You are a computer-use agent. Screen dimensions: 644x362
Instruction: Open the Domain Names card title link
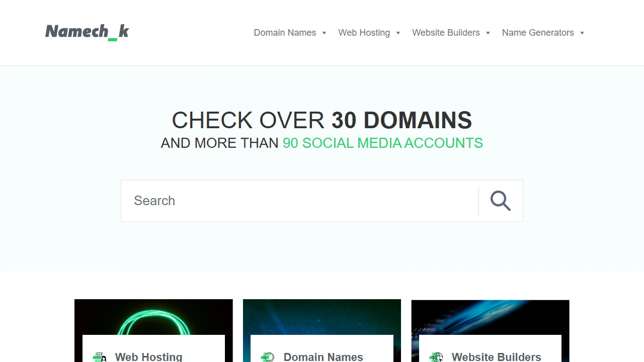click(x=323, y=356)
